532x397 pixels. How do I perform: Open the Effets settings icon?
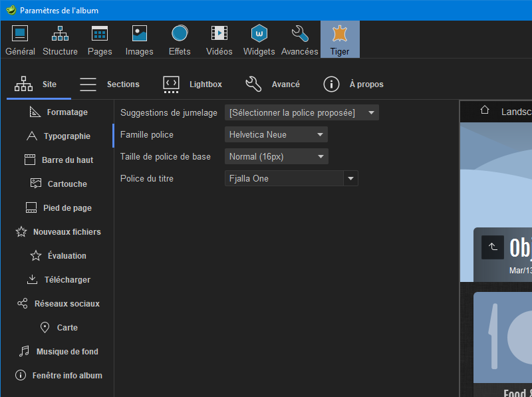(180, 34)
